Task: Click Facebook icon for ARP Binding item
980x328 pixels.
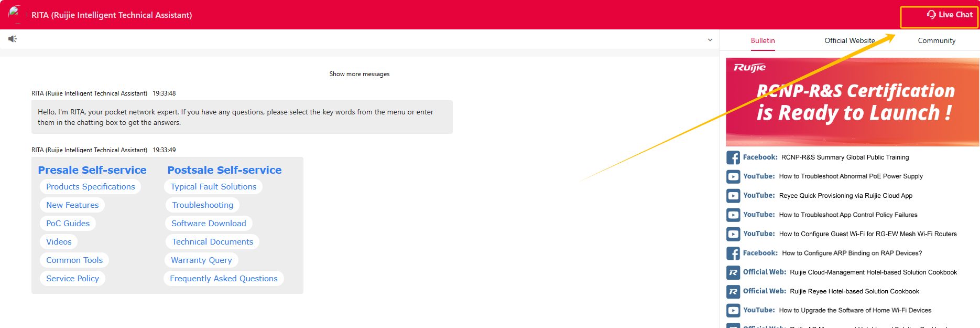Action: click(x=733, y=253)
